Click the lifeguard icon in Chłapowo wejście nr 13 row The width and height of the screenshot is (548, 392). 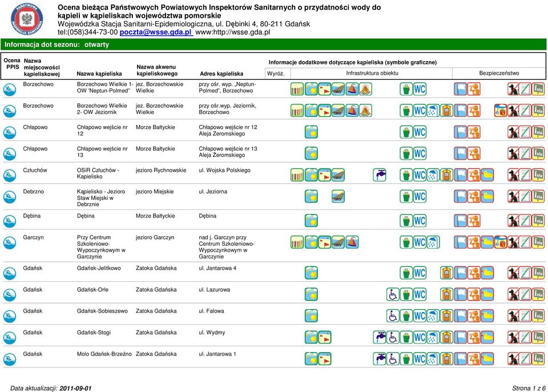[474, 153]
